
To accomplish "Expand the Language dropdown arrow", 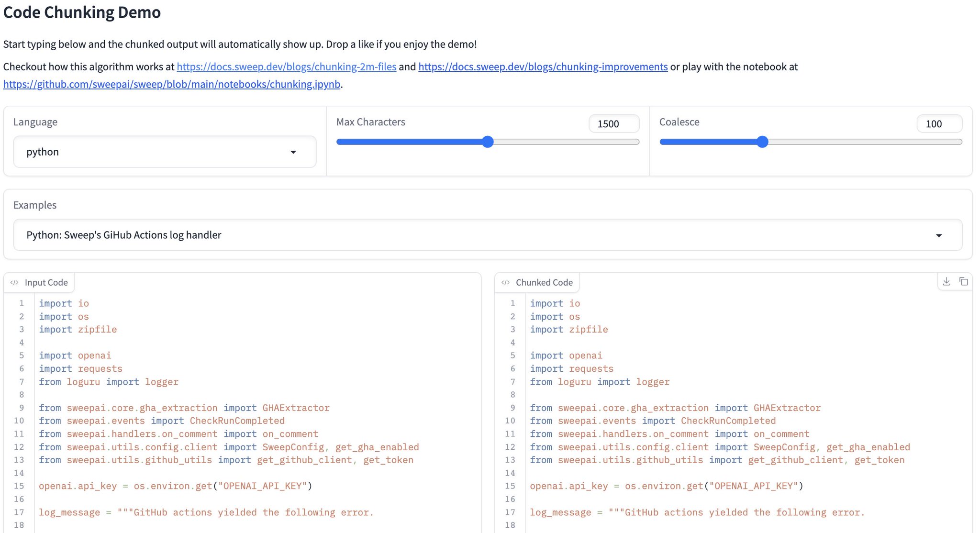I will (293, 152).
